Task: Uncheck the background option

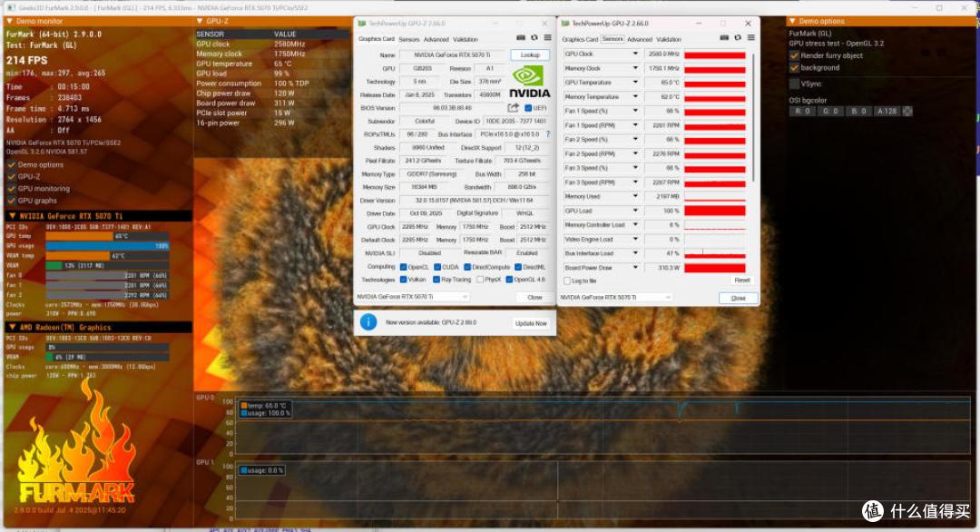Action: coord(794,67)
